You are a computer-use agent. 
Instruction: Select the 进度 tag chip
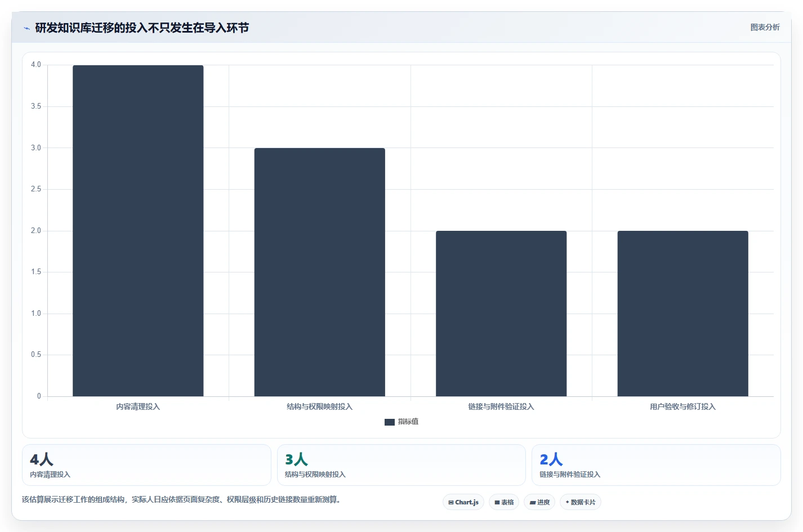point(539,502)
